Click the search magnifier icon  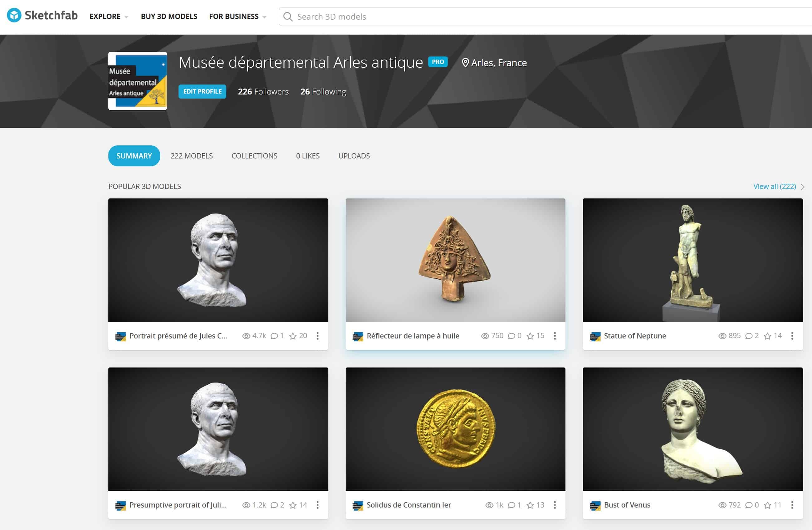288,17
